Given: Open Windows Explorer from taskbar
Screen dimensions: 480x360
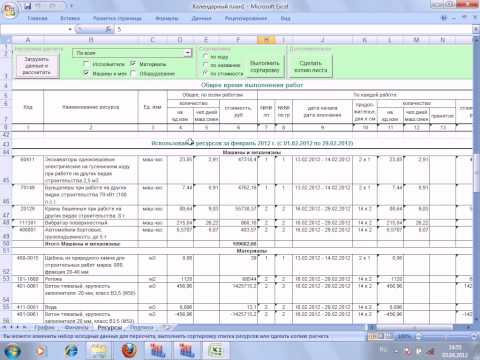Looking at the screenshot, I should point(98,351).
